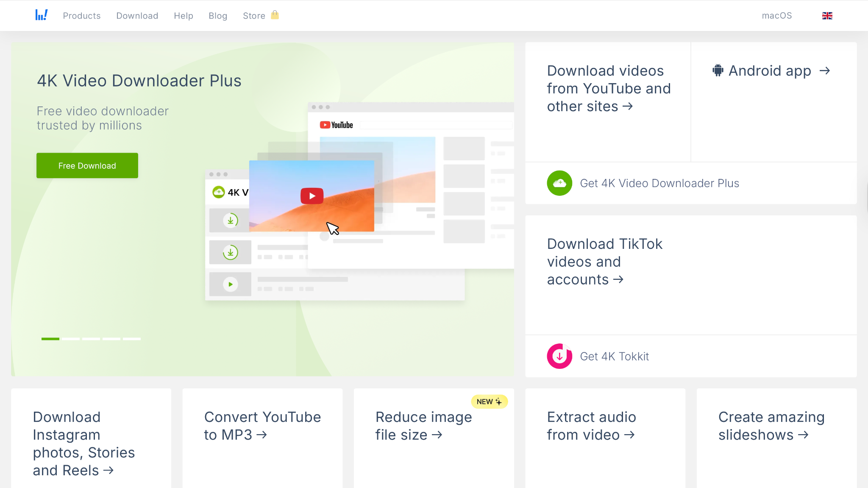868x488 pixels.
Task: Select the Android robot icon
Action: [x=717, y=70]
